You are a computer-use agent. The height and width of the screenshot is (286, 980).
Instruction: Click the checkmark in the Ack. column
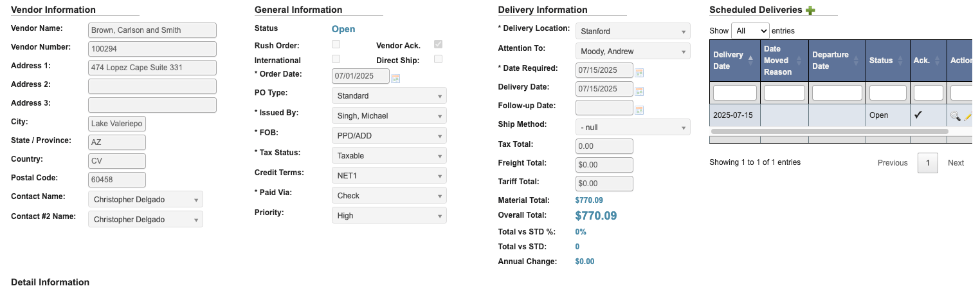(918, 115)
